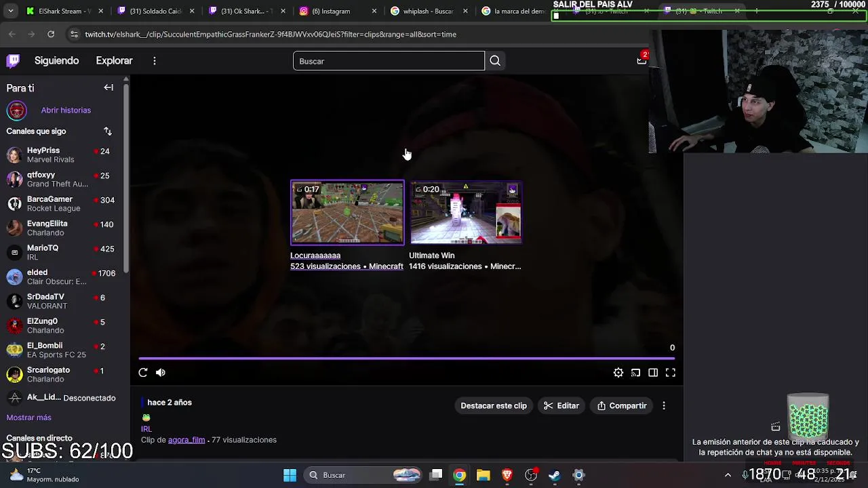Open Brave browser from the taskbar
The width and height of the screenshot is (868, 488).
[x=507, y=475]
